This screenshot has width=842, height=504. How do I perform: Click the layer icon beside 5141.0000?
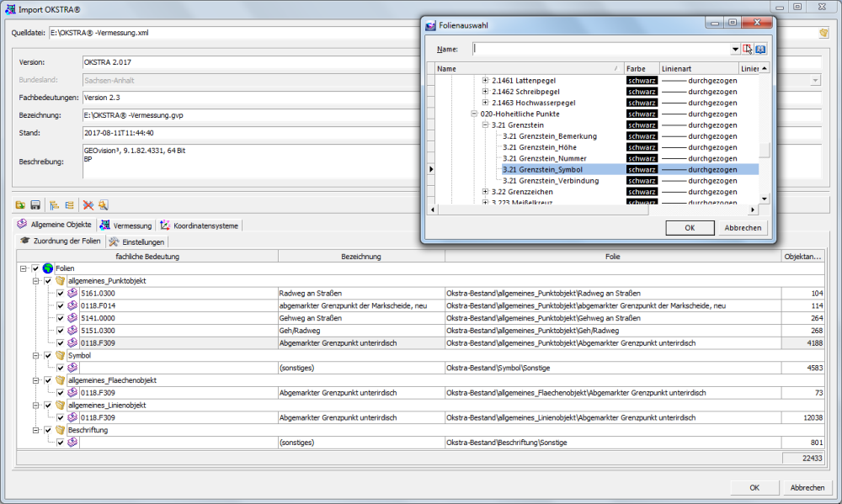click(x=72, y=318)
